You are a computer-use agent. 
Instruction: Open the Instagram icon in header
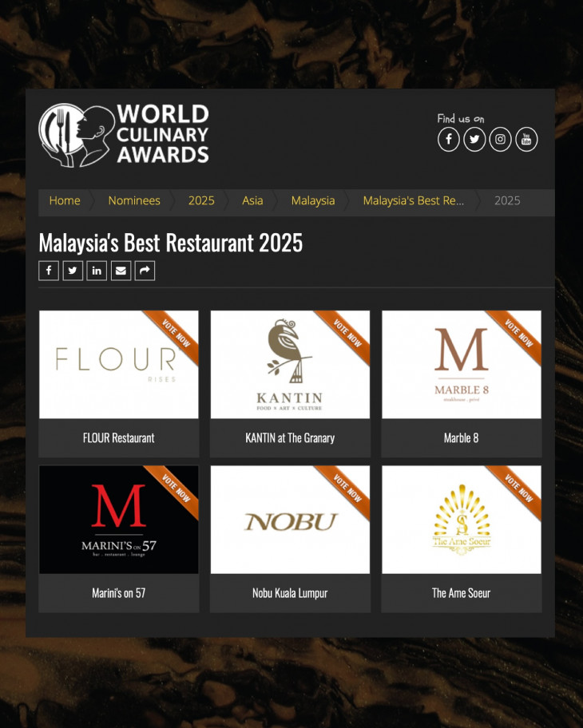coord(500,139)
